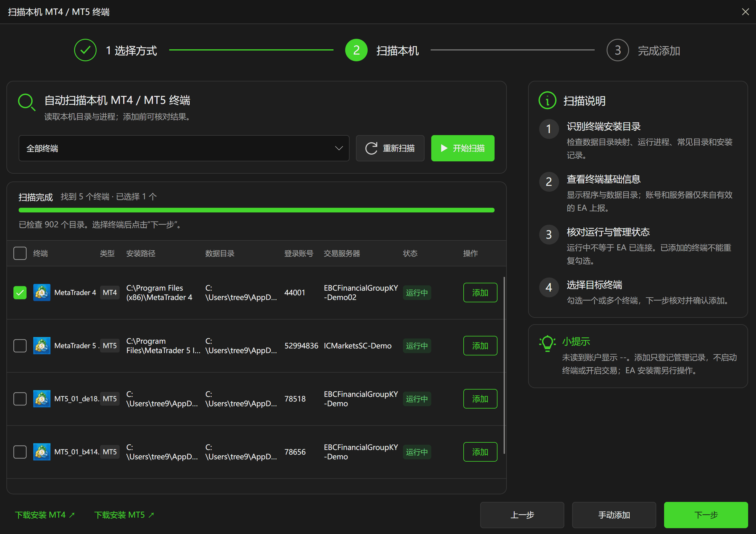The height and width of the screenshot is (534, 756).
Task: Close the scan terminal dialog
Action: pos(745,12)
